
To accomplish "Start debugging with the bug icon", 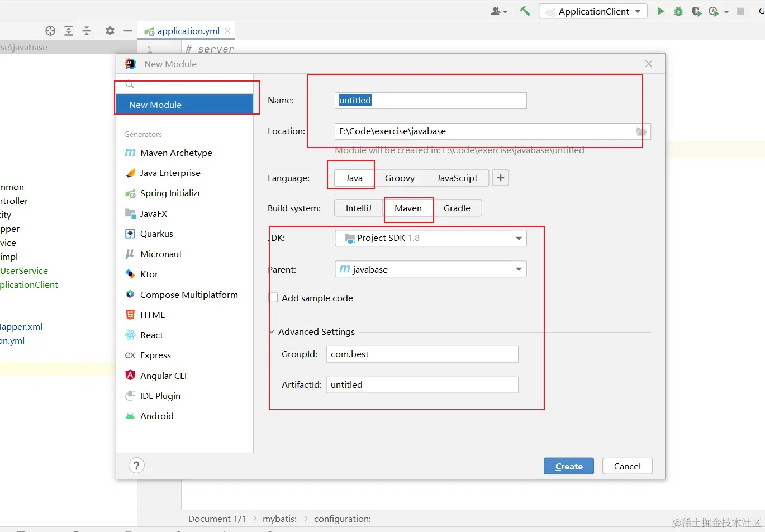I will (x=678, y=11).
